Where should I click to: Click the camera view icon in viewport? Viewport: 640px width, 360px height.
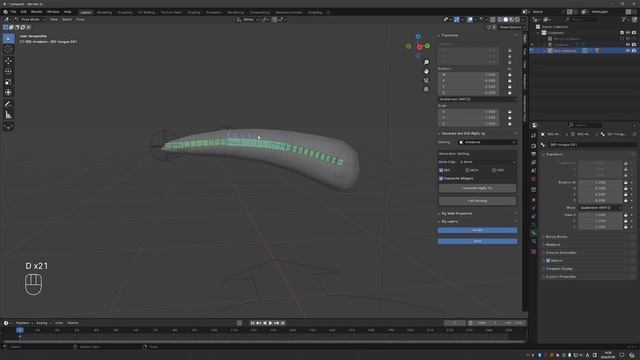[x=426, y=80]
